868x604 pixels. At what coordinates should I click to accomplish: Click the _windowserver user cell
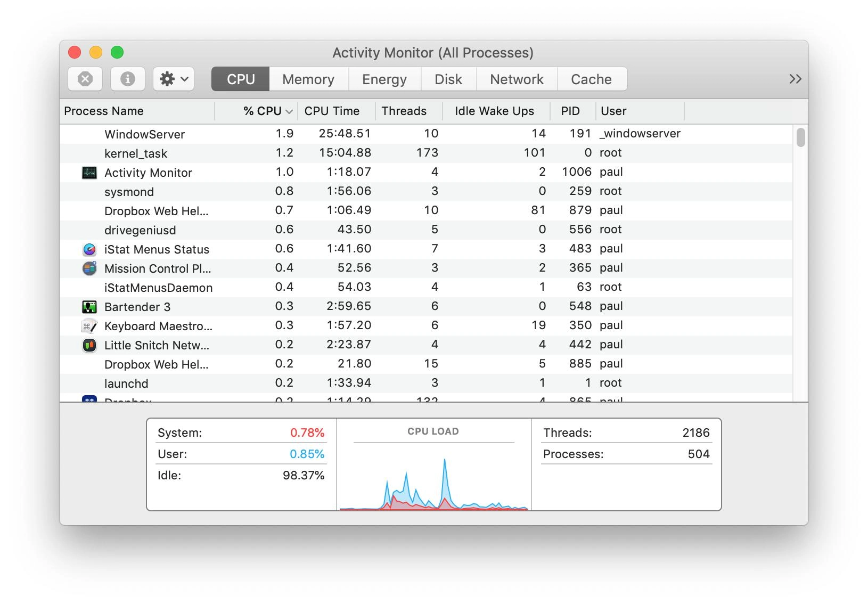click(640, 133)
